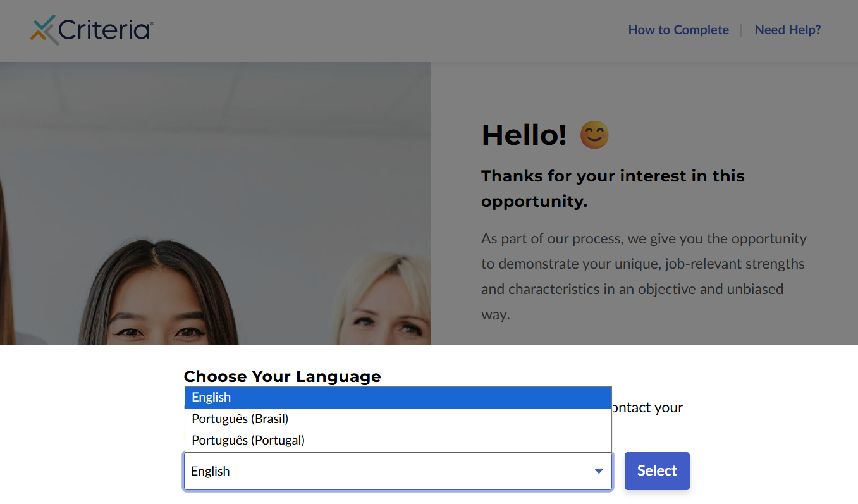Collapse the list using the blue dropdown arrow
858x504 pixels.
click(599, 471)
